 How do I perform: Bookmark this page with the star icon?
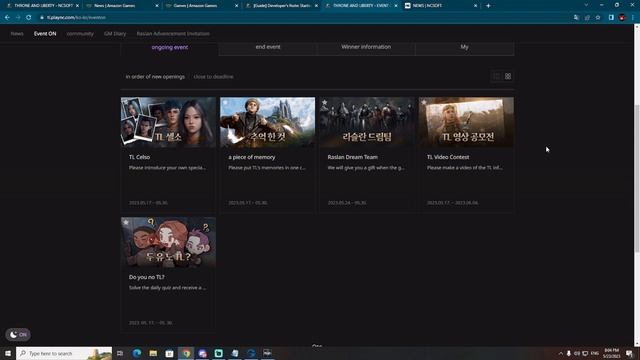[598, 18]
